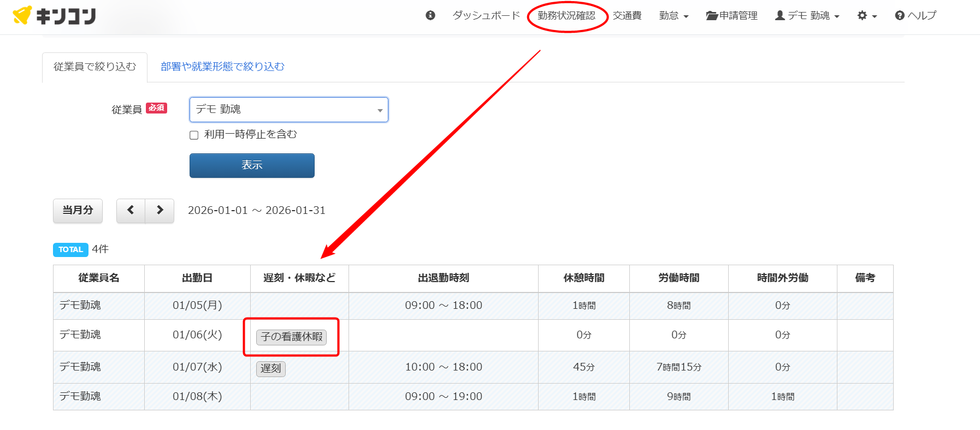Click time cell 09:00 ～ 19:00
This screenshot has height=430, width=980.
[x=444, y=397]
